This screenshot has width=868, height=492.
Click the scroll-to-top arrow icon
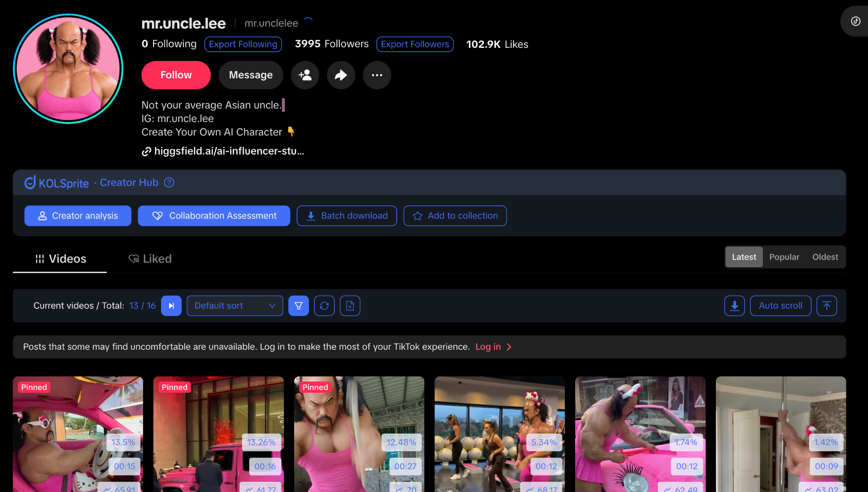[827, 306]
